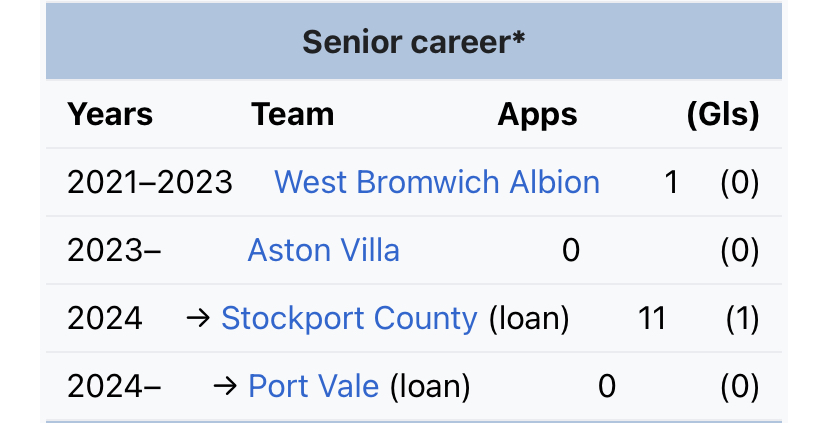Click the Stockport County 11 appearances value
The width and height of the screenshot is (828, 423).
point(652,318)
